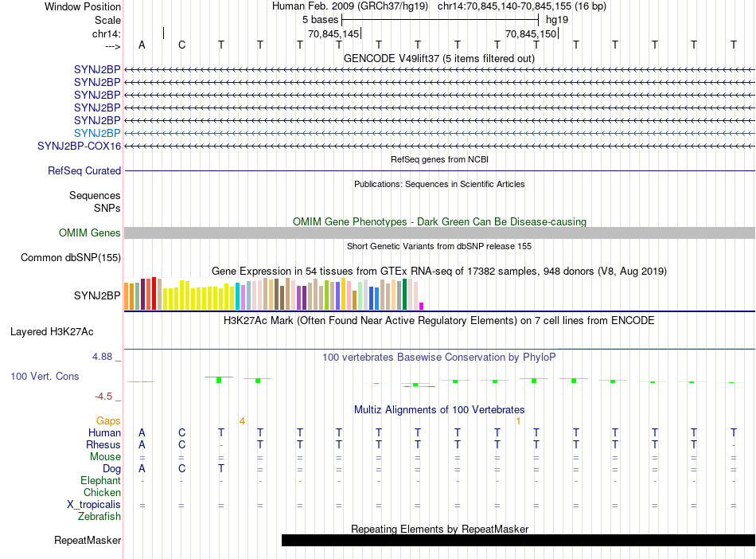The width and height of the screenshot is (756, 559).
Task: Click the SNPs track label
Action: click(107, 208)
